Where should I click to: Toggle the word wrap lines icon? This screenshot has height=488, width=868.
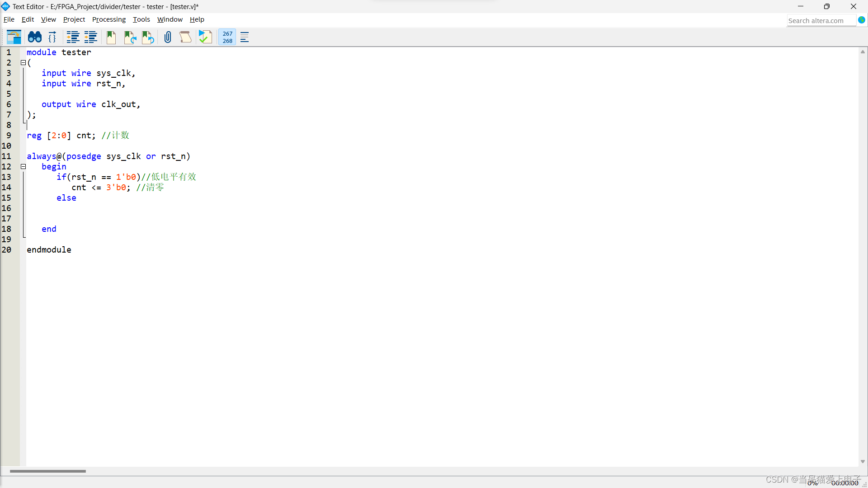pos(245,37)
